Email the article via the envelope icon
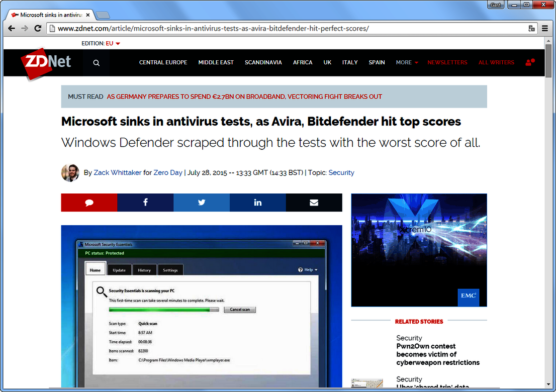556x392 pixels. click(x=314, y=202)
